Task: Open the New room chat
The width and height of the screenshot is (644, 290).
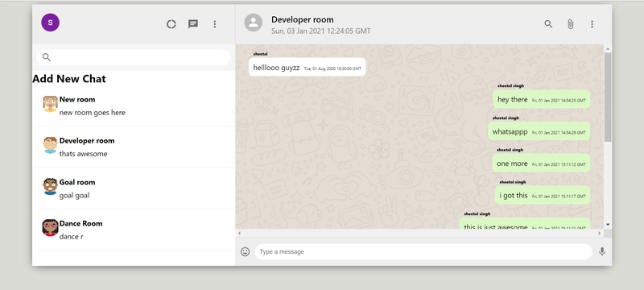Action: [x=134, y=106]
